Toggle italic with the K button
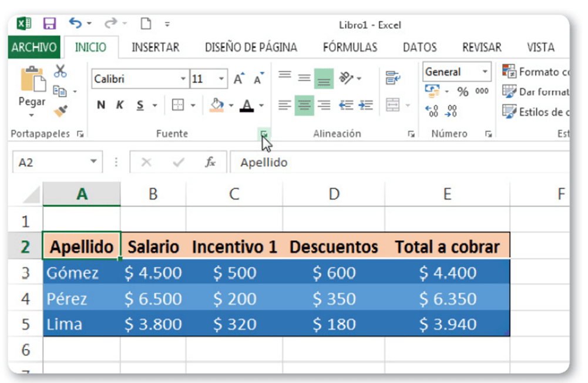Screen dimensions: 588x383 (119, 105)
